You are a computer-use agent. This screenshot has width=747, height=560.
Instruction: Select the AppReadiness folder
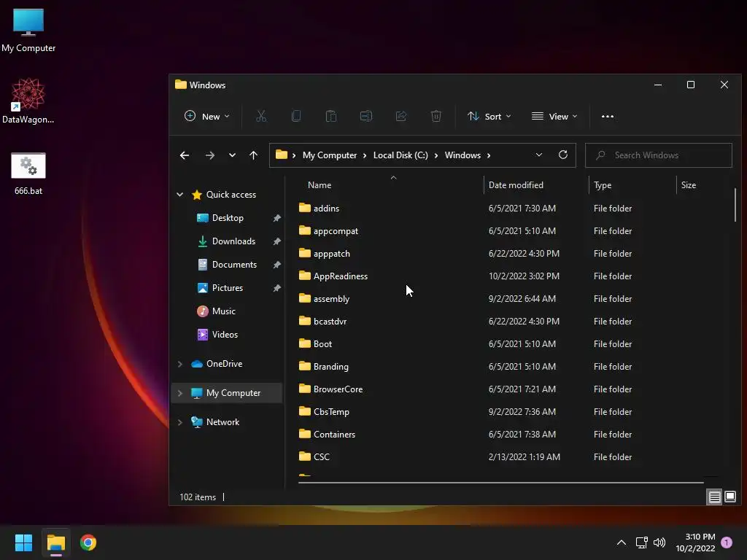[x=340, y=276]
